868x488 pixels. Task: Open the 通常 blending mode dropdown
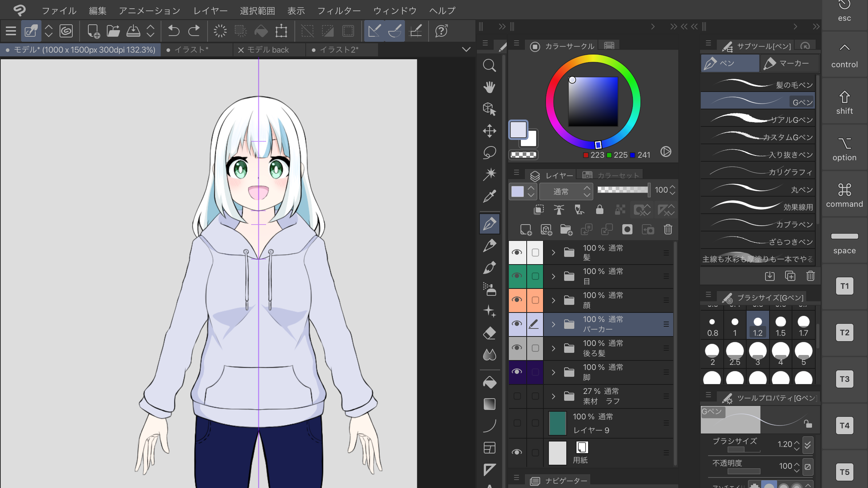[x=566, y=191]
